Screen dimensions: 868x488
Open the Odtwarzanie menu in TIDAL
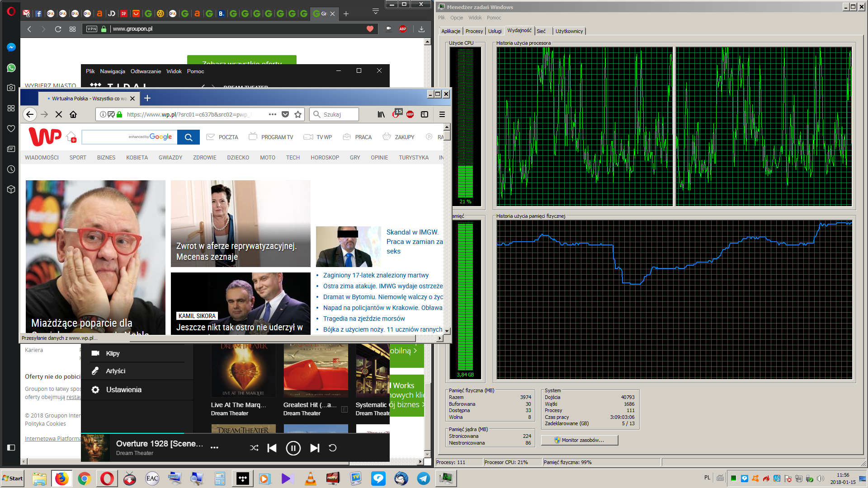tap(146, 71)
